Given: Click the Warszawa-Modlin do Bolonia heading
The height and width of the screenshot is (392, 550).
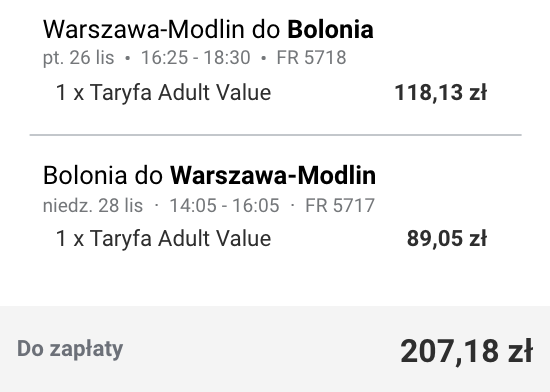Looking at the screenshot, I should pos(208,29).
